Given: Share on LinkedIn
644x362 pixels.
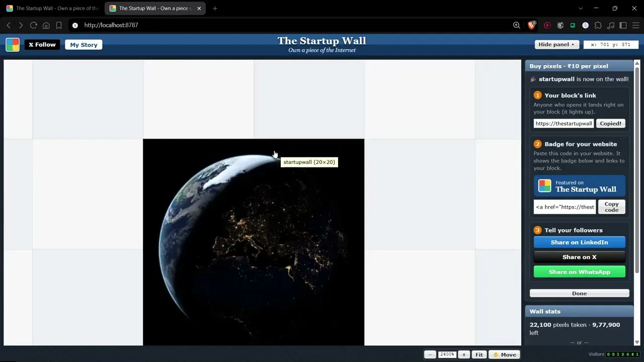Looking at the screenshot, I should coord(580,242).
